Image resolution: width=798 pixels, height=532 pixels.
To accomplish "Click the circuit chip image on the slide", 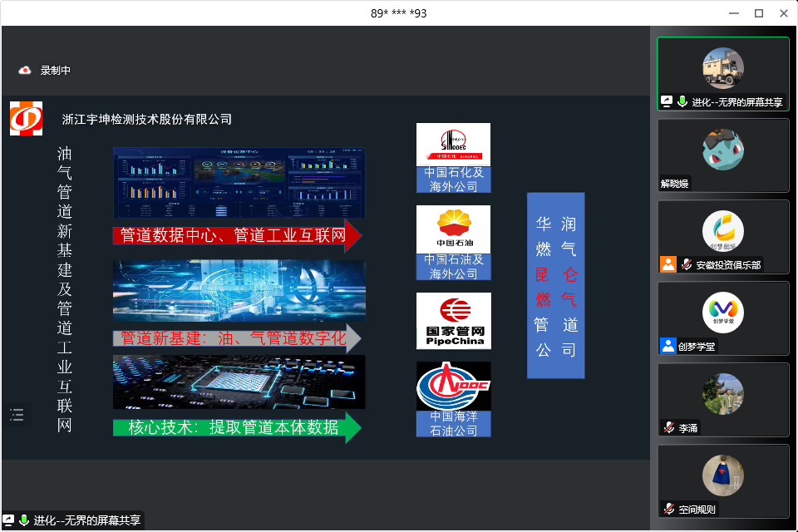I will [239, 382].
